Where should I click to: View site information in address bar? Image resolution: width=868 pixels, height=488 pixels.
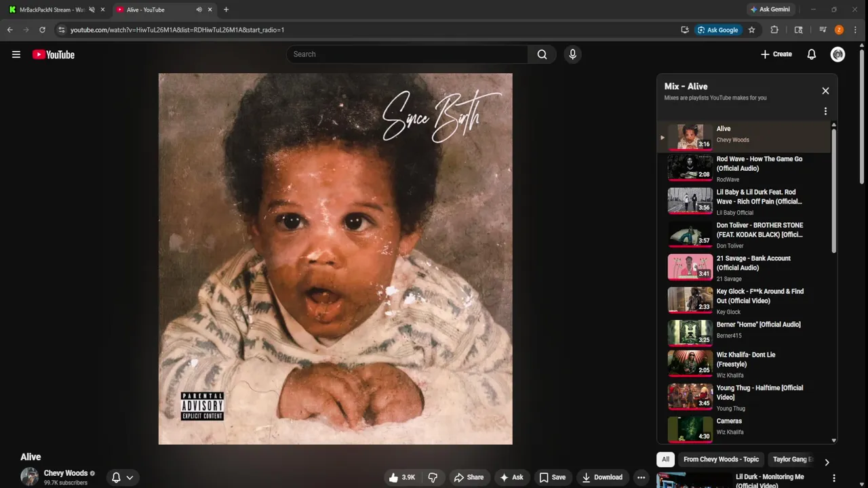61,30
